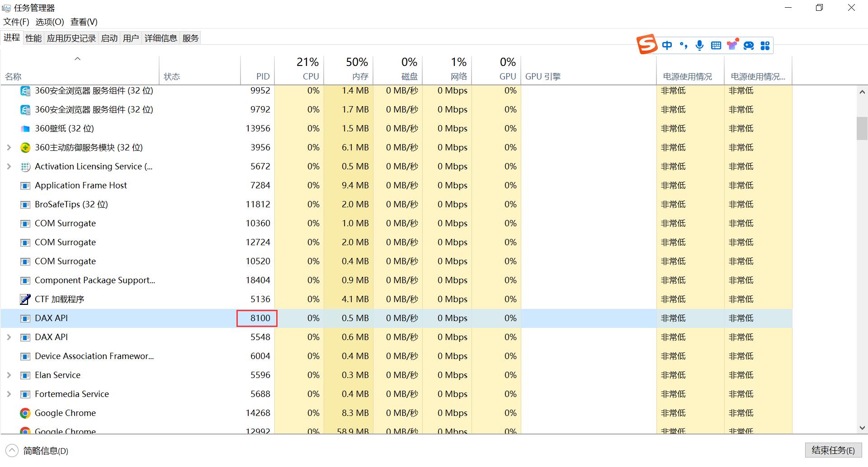Click the 360主动防御服务模块 shield icon
The height and width of the screenshot is (467, 868).
pos(25,148)
